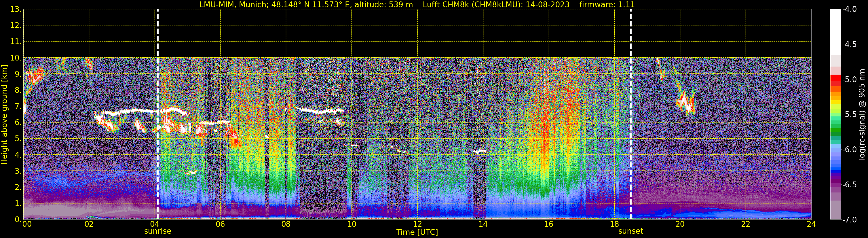Click height-axis tick label '8.'
The width and height of the screenshot is (868, 238).
pyautogui.click(x=18, y=90)
